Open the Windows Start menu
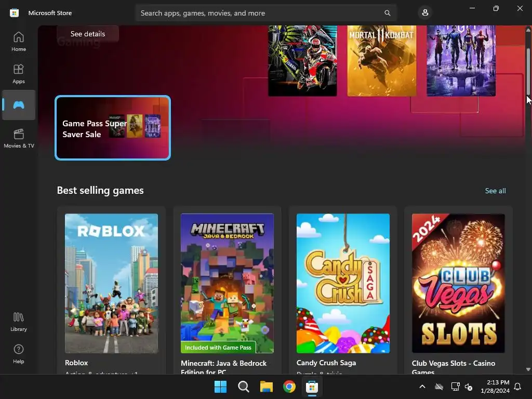This screenshot has width=532, height=399. click(x=220, y=387)
